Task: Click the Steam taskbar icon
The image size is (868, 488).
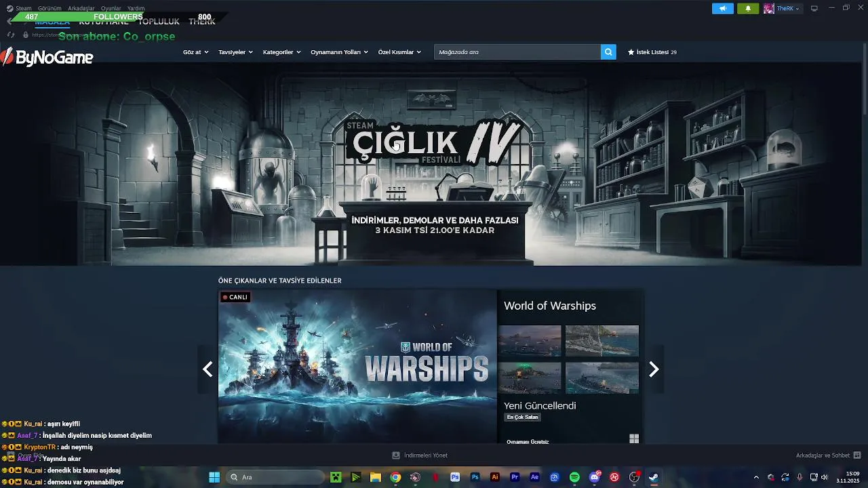Action: (654, 477)
